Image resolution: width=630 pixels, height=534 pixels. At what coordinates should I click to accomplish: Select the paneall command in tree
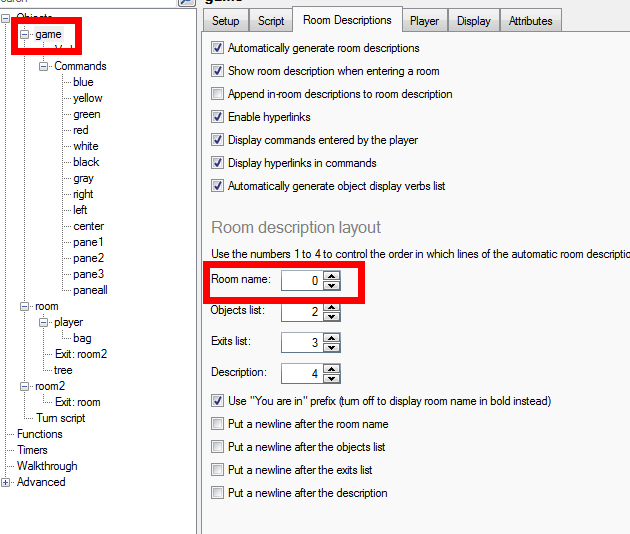[91, 290]
